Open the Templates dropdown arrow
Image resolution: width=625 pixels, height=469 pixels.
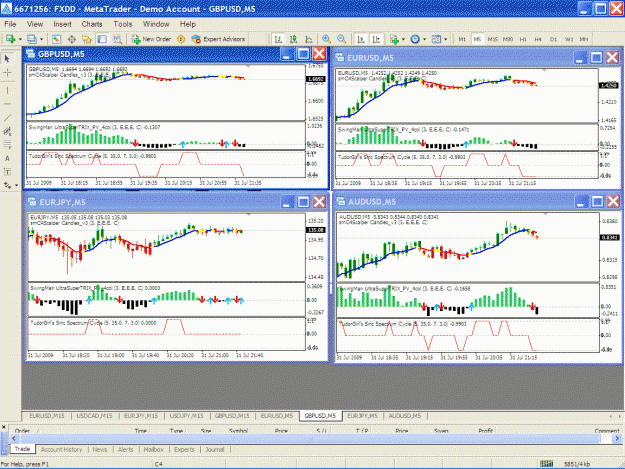446,39
